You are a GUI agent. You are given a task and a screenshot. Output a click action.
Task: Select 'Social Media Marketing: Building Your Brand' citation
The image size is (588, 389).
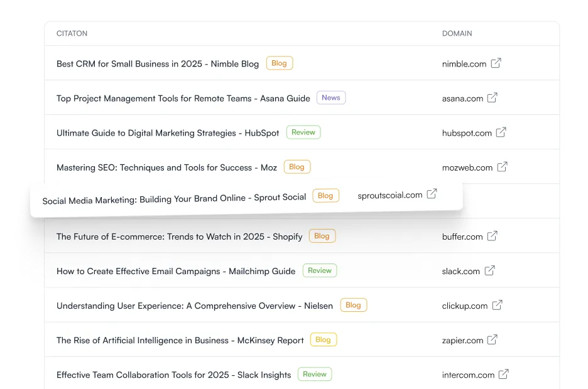click(x=174, y=199)
